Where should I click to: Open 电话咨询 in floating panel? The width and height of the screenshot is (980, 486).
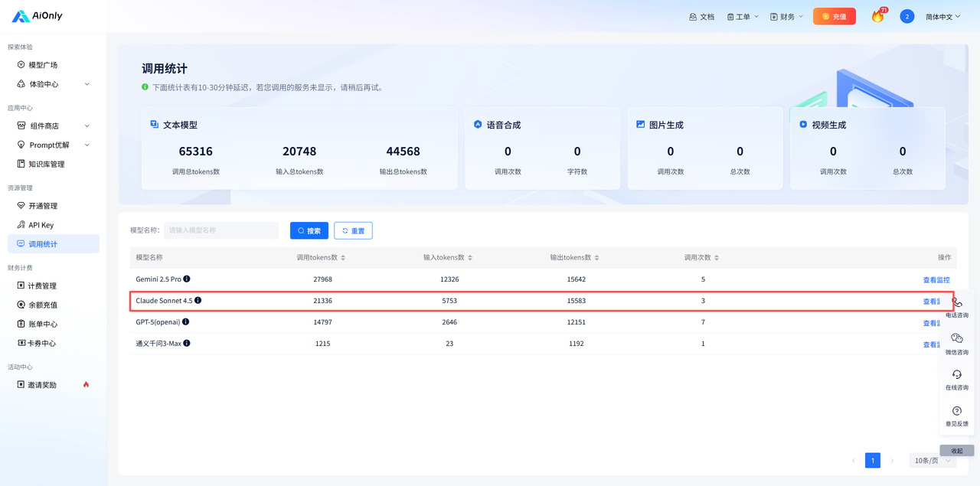[x=957, y=308]
